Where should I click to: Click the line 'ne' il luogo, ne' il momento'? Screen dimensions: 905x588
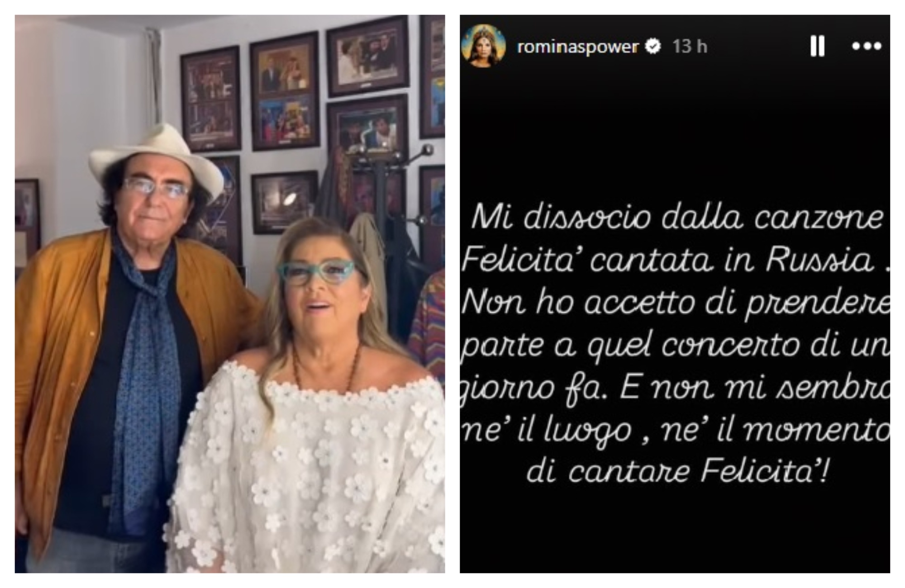click(x=676, y=431)
